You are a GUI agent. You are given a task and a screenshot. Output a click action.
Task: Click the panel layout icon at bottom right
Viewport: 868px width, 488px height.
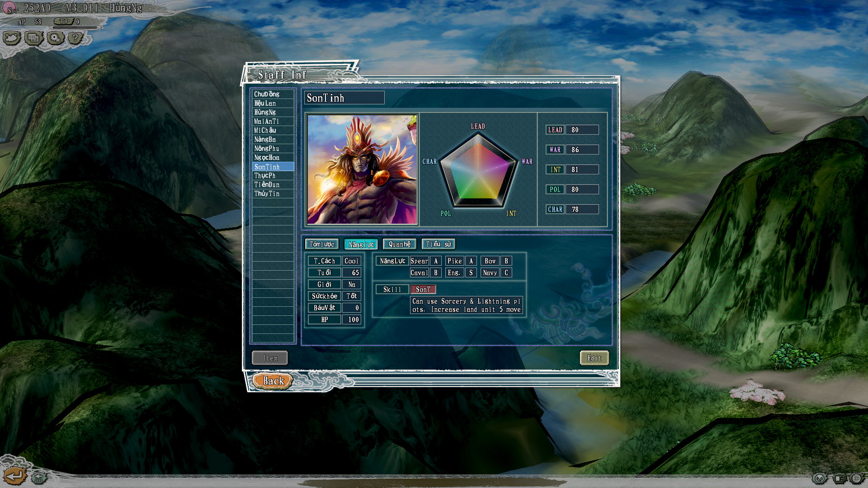[840, 478]
